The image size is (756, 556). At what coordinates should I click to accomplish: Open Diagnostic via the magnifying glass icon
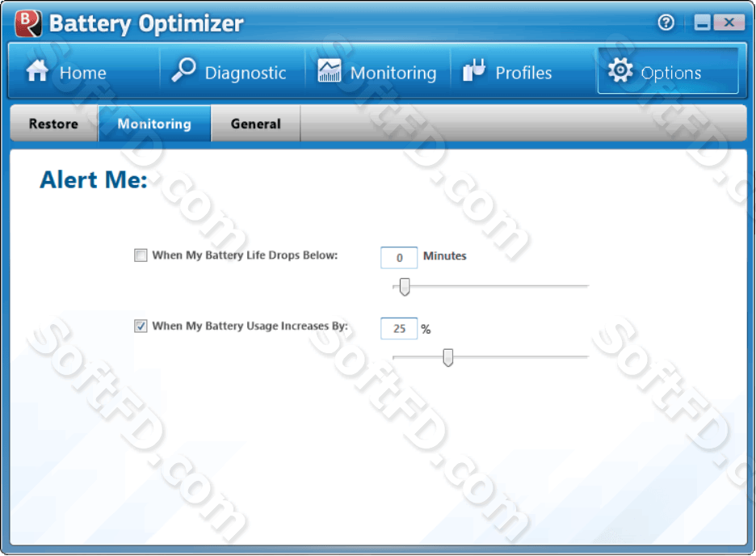tap(183, 70)
